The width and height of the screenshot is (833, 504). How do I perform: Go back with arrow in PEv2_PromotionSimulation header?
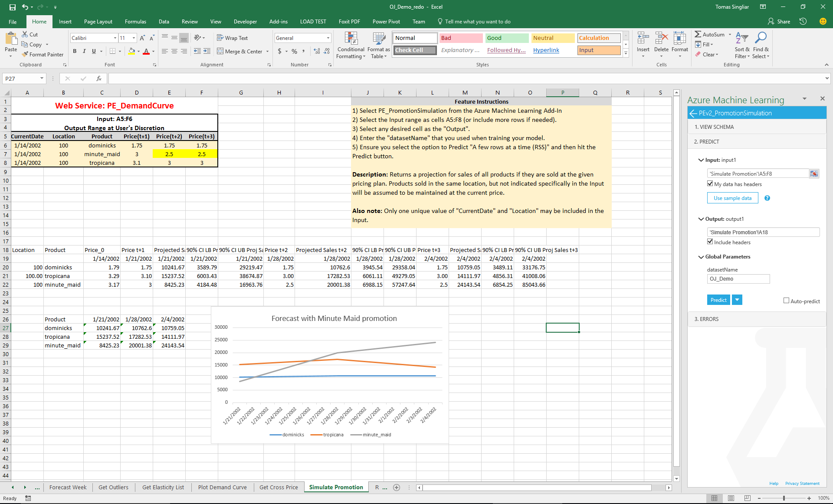point(693,113)
